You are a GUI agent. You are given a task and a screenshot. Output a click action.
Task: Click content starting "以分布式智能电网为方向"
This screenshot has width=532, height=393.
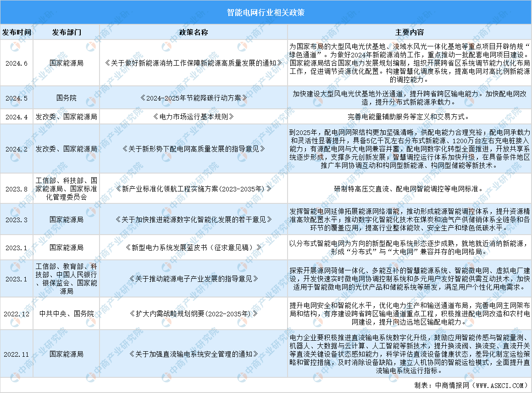point(410,248)
